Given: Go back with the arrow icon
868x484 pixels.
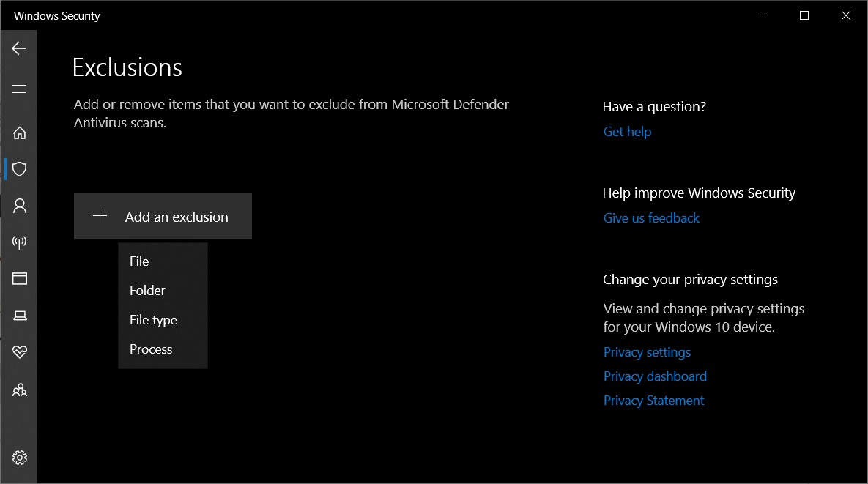Looking at the screenshot, I should point(19,48).
